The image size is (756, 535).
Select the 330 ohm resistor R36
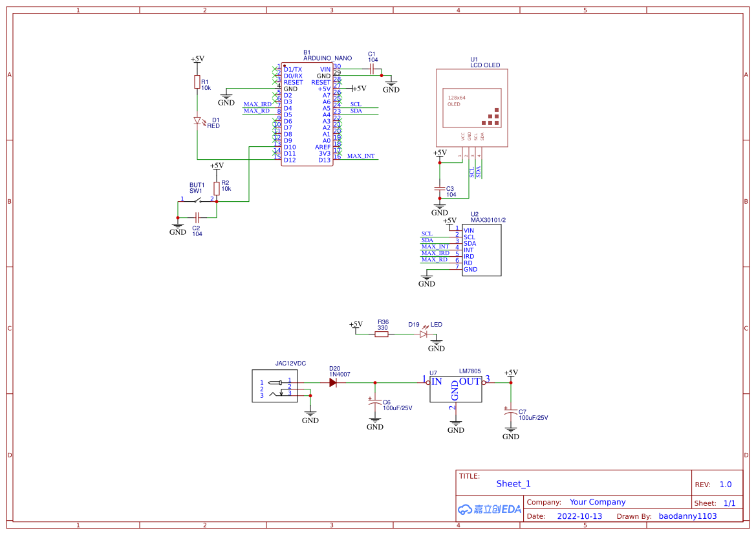point(383,333)
